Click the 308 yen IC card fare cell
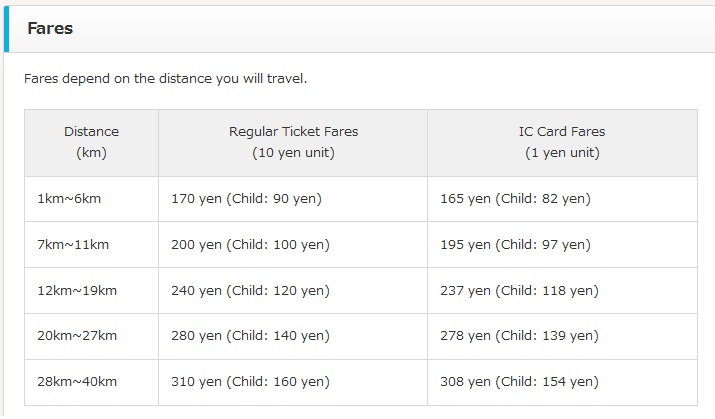 click(519, 382)
